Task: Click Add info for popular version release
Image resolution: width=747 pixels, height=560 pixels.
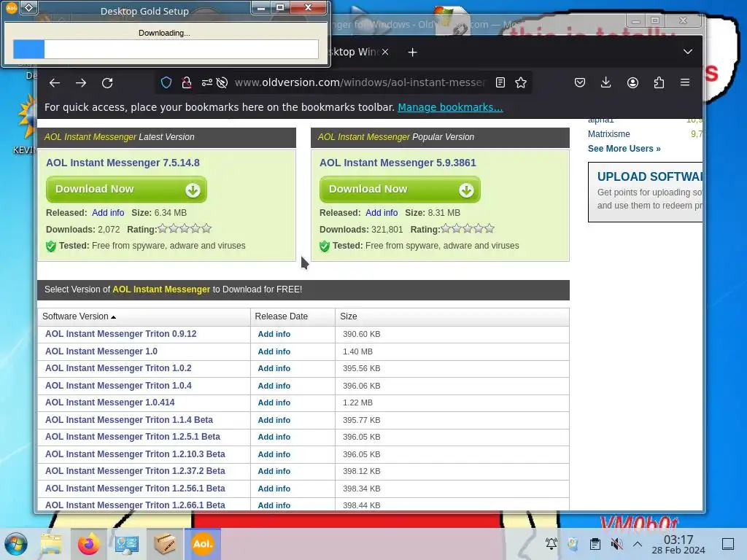Action: tap(382, 213)
